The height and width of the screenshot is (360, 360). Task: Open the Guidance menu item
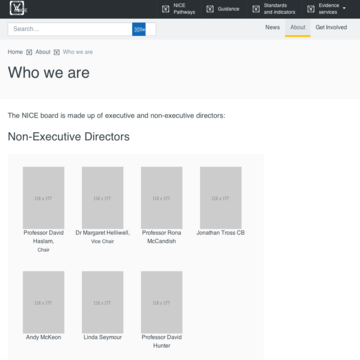coord(223,9)
